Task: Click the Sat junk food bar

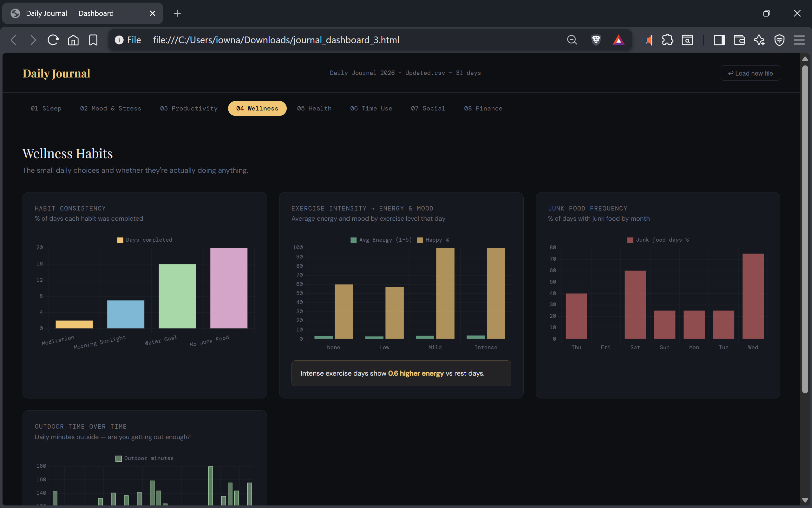Action: tap(635, 305)
